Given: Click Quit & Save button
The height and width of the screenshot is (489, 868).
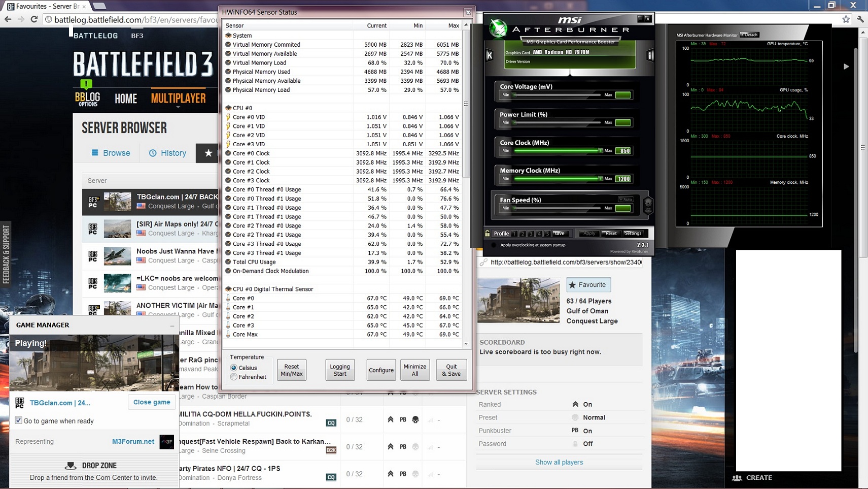Looking at the screenshot, I should (x=451, y=370).
